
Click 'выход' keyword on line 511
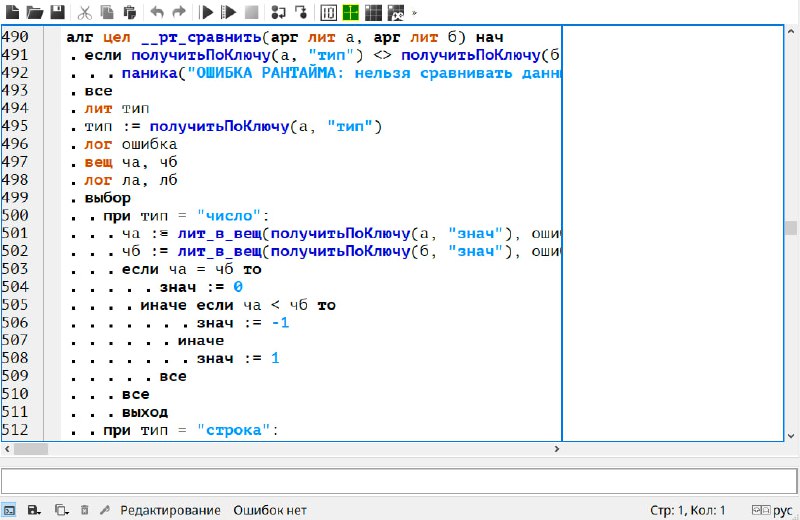tap(145, 412)
